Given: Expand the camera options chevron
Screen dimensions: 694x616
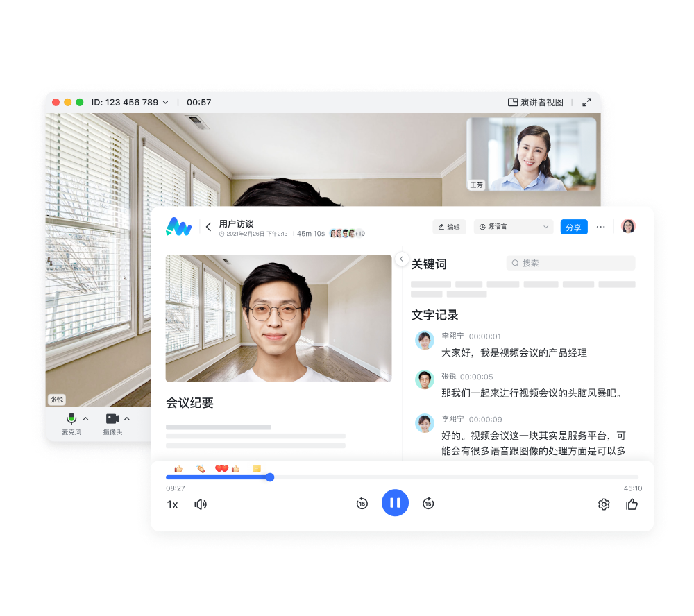Looking at the screenshot, I should 127,418.
